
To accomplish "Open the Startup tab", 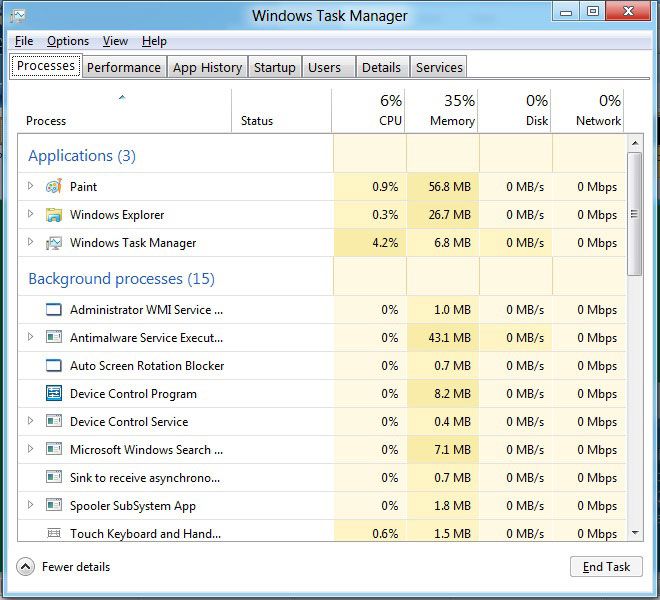I will click(x=274, y=67).
